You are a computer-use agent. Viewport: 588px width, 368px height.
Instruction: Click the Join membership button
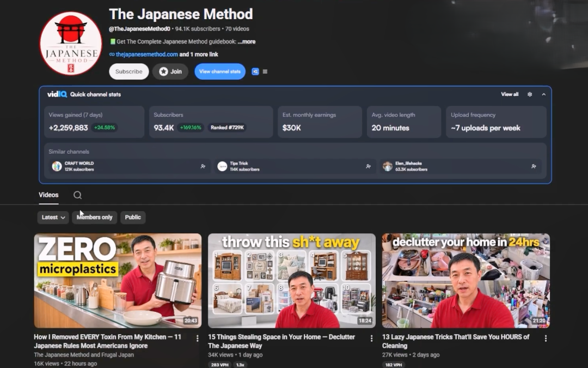[170, 71]
